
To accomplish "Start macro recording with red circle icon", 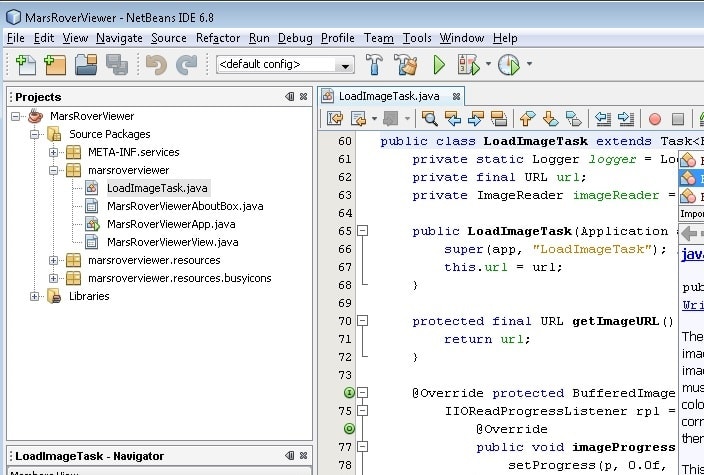I will tap(655, 119).
